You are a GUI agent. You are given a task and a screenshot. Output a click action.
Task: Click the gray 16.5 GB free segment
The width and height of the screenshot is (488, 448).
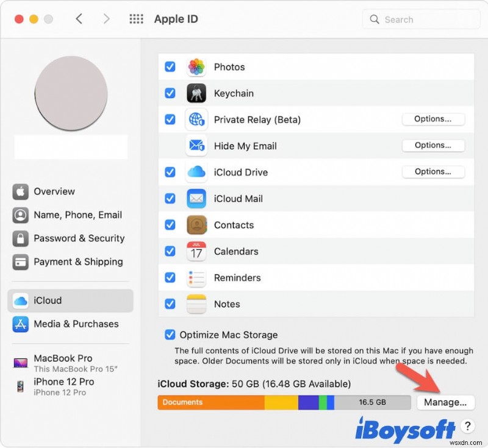tap(372, 402)
